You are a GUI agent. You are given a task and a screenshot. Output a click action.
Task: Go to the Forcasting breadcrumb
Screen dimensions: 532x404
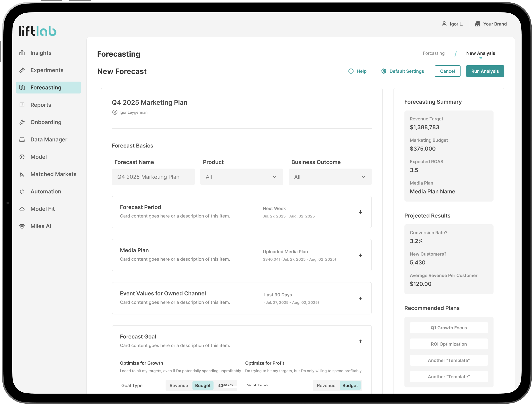(x=434, y=53)
